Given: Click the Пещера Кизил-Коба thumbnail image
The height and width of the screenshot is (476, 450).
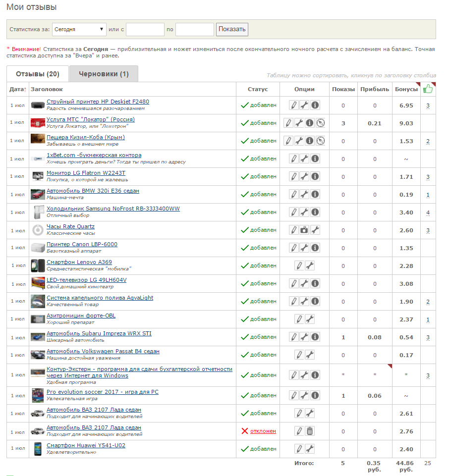Looking at the screenshot, I should pos(38,139).
